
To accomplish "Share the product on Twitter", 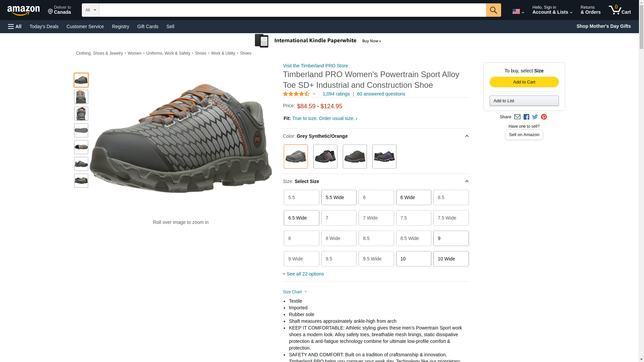I will [x=535, y=117].
